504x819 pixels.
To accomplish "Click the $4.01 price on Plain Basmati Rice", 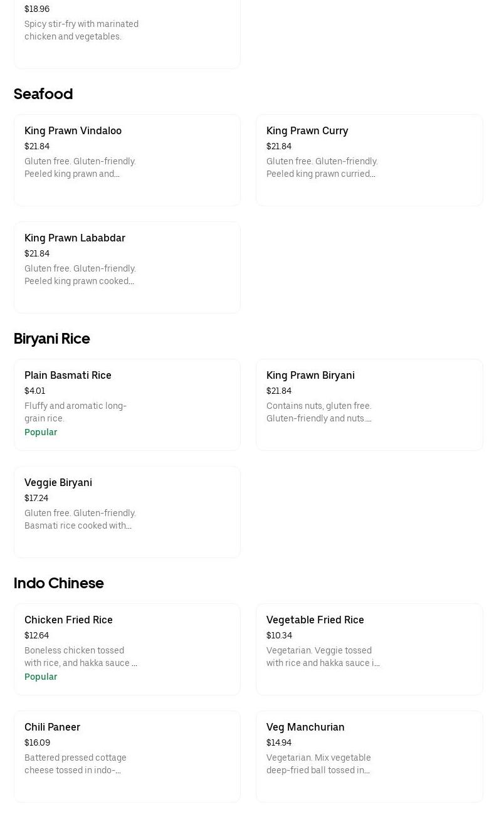I will [x=34, y=391].
